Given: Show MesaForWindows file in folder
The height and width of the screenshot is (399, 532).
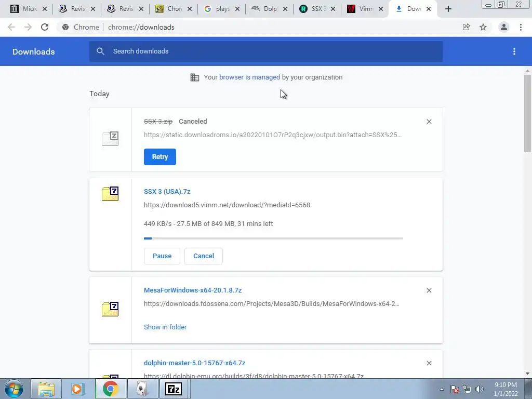Looking at the screenshot, I should pos(165,327).
